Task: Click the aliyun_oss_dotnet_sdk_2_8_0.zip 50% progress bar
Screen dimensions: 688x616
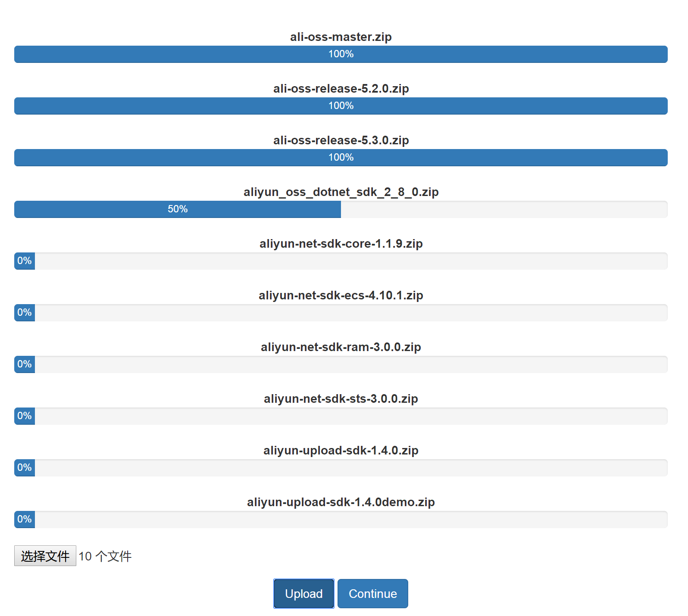Action: coord(341,209)
